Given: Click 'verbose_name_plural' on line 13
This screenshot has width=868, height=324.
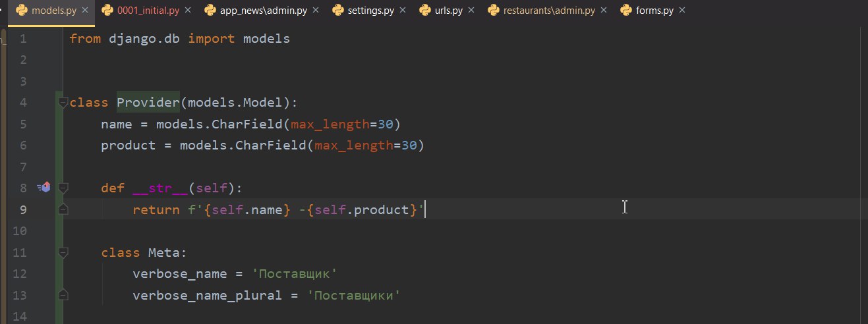Looking at the screenshot, I should (208, 295).
